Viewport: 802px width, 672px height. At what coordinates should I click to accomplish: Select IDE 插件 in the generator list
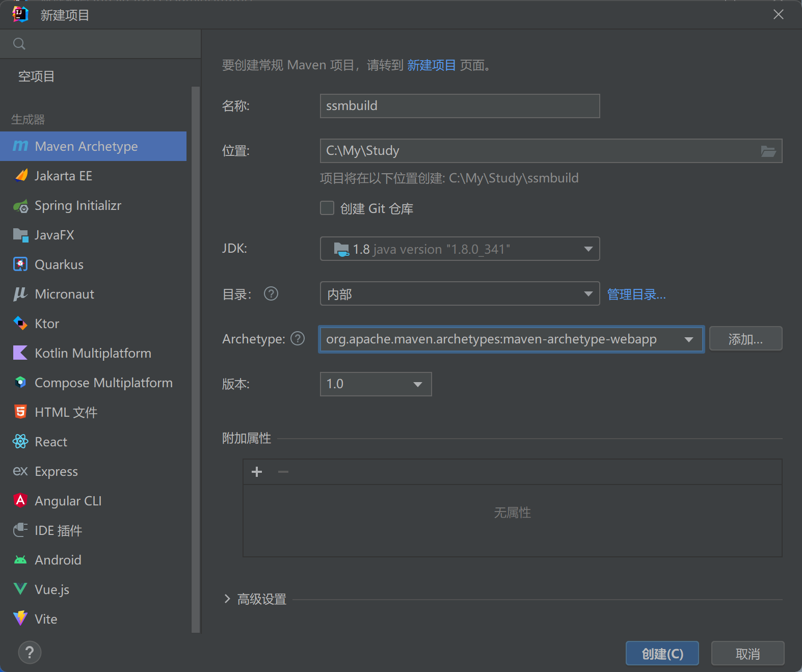93,530
